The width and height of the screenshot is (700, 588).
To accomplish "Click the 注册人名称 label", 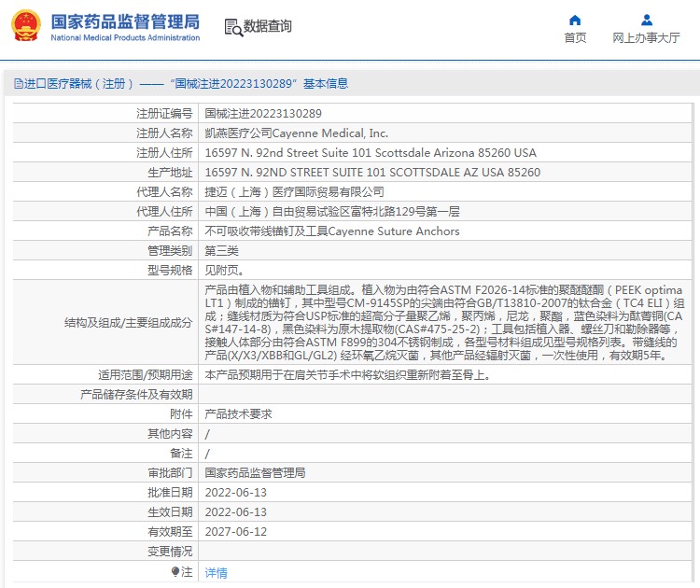I will [x=164, y=133].
